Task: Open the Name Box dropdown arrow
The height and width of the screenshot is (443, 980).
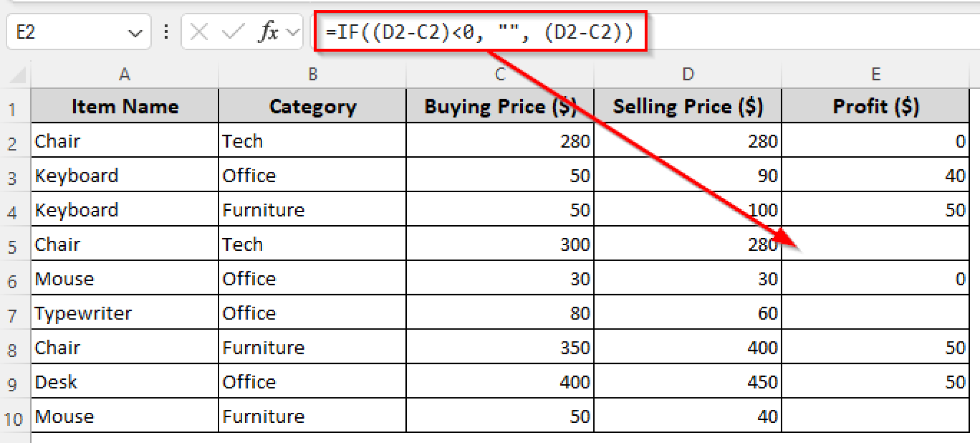Action: (135, 32)
